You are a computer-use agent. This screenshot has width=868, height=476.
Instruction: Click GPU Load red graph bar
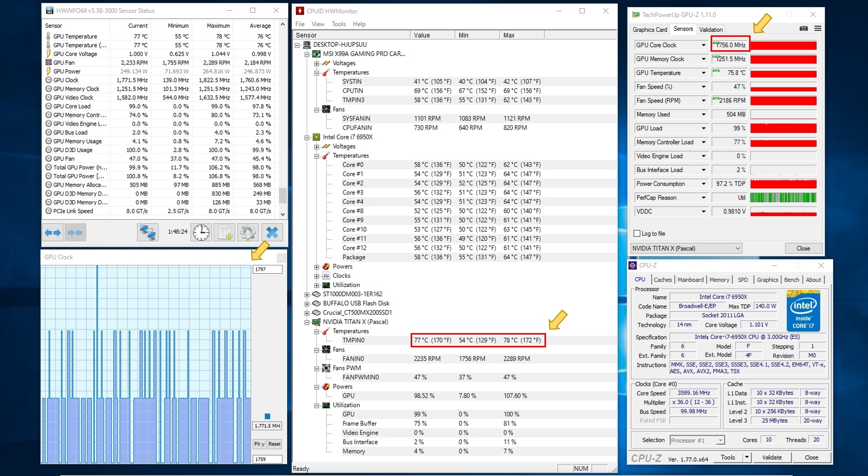[x=783, y=128]
